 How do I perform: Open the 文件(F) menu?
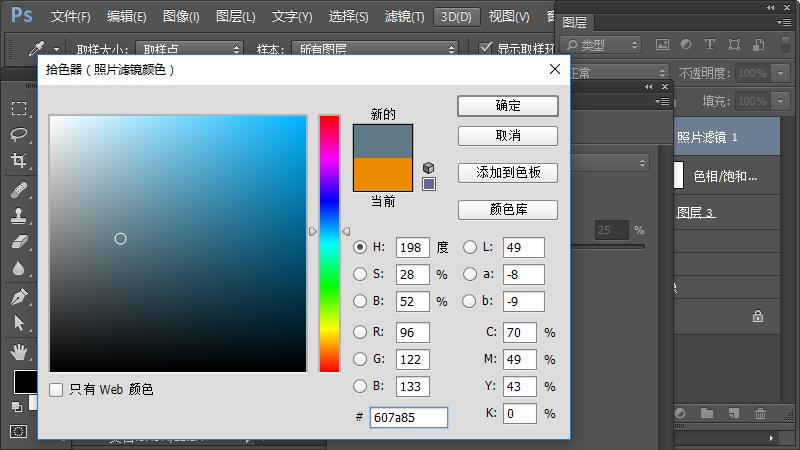coord(71,17)
